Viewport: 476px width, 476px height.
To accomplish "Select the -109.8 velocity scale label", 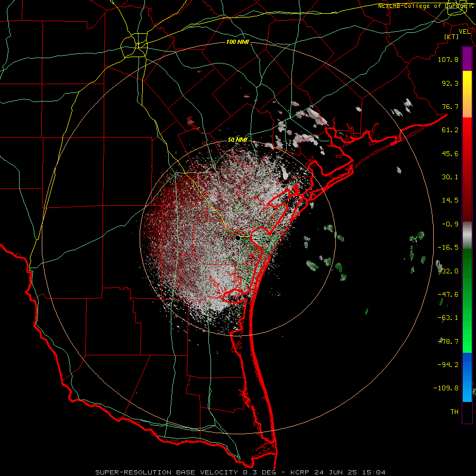I will tap(446, 388).
